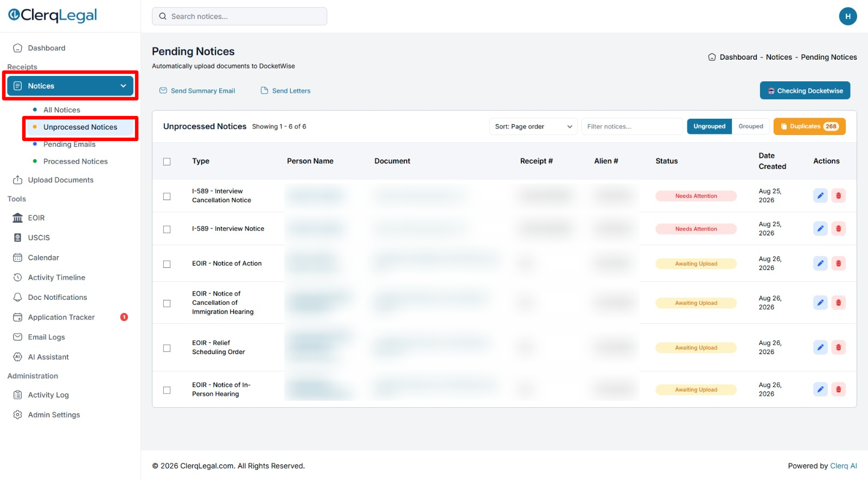868x481 pixels.
Task: Edit the EOIR Notice of Action row
Action: [820, 264]
